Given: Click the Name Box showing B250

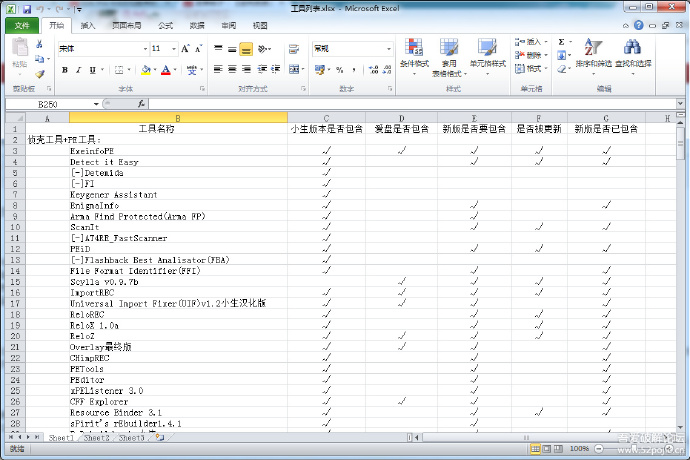Looking at the screenshot, I should click(48, 104).
